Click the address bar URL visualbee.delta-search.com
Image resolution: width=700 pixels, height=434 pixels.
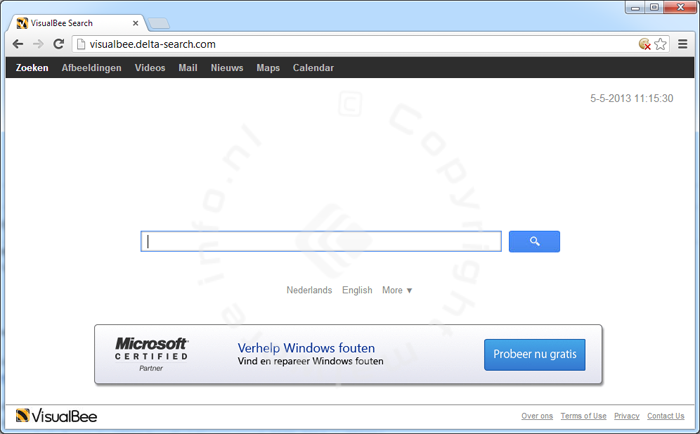pos(153,44)
